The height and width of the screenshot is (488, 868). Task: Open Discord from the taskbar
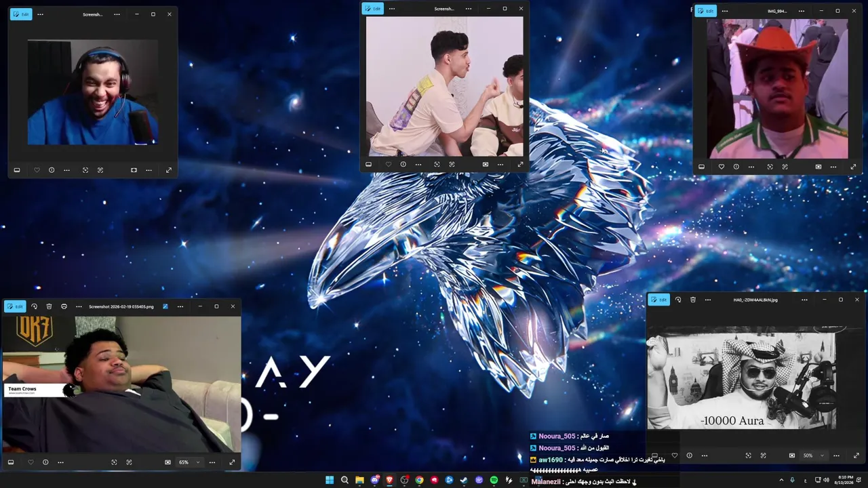(374, 481)
